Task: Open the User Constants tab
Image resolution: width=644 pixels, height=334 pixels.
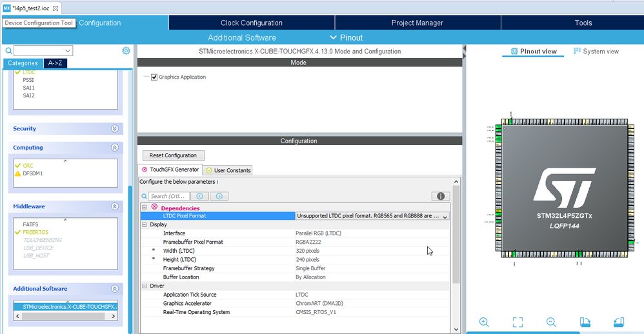Action: tap(228, 170)
